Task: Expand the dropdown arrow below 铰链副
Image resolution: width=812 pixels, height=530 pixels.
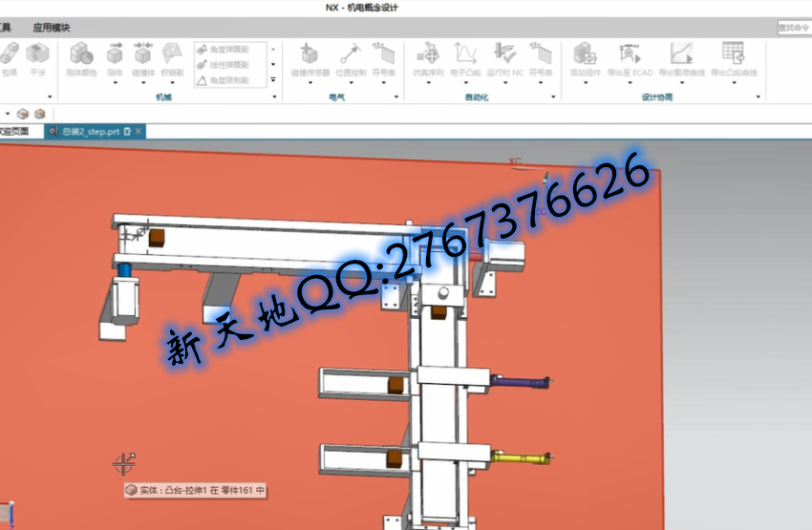Action: coord(172,83)
